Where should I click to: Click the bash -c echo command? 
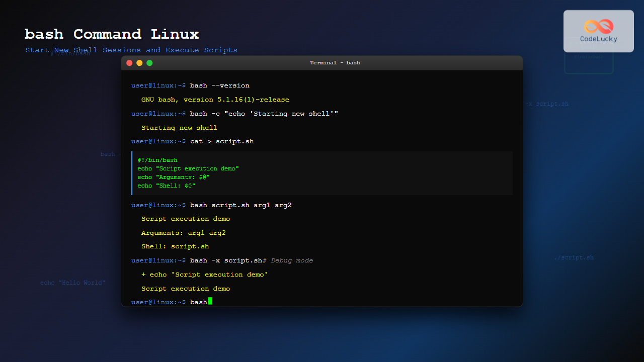tap(264, 114)
